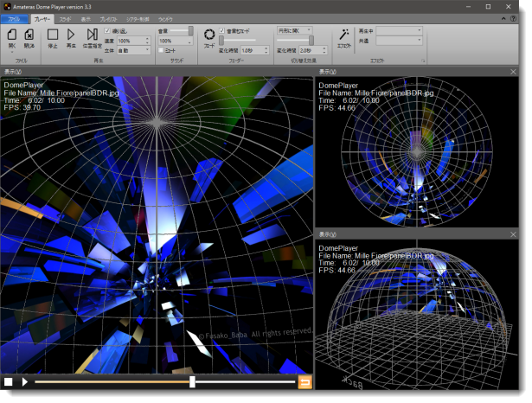Switch to the Slide (スライド) ribbon tab

pos(65,19)
